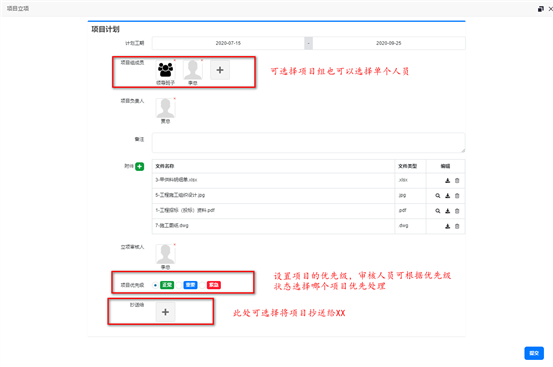The width and height of the screenshot is (553, 367).
Task: Select the blue 重要 priority radio button
Action: [179, 285]
